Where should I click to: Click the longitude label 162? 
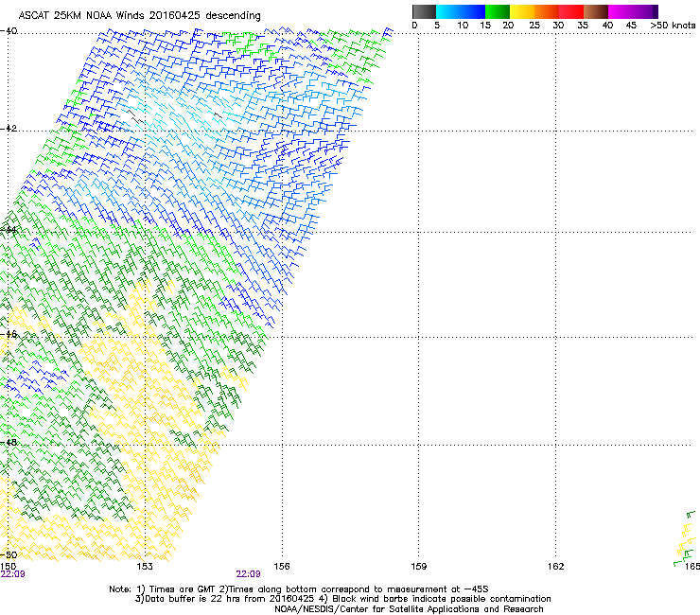[555, 567]
